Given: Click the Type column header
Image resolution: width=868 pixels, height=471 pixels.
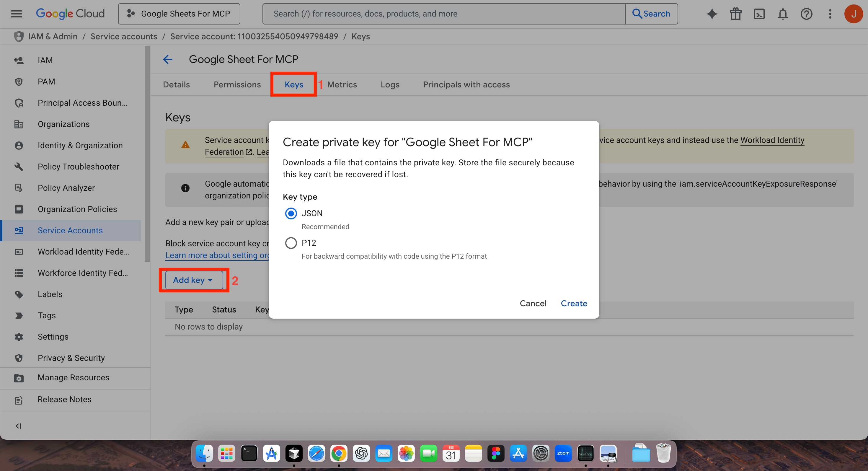Looking at the screenshot, I should click(x=184, y=310).
